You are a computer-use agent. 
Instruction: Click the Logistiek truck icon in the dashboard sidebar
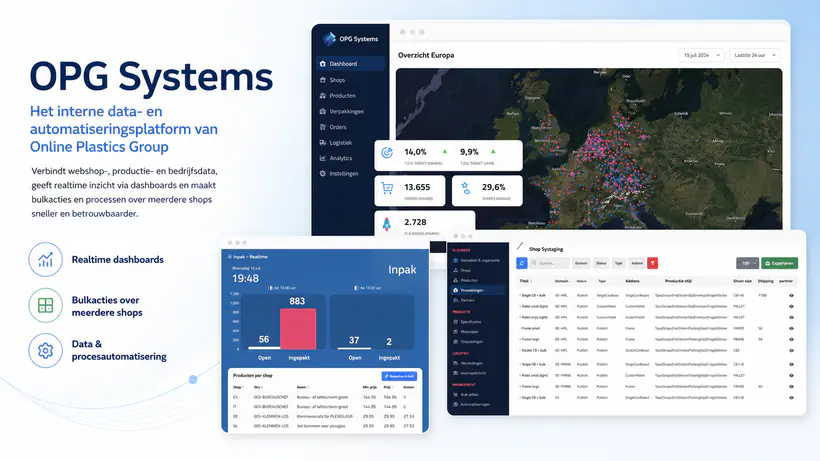coord(323,142)
